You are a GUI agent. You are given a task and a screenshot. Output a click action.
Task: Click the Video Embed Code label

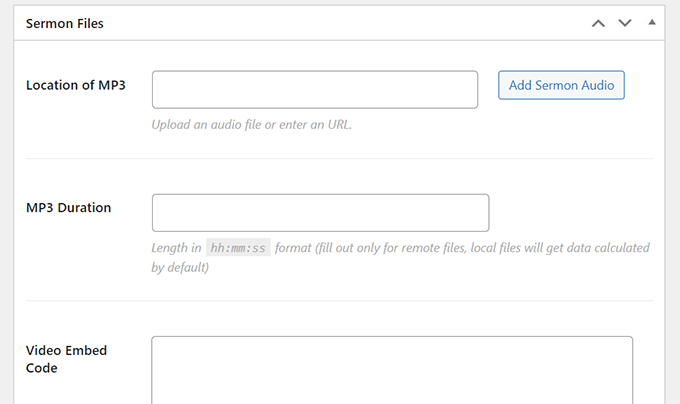pos(67,359)
